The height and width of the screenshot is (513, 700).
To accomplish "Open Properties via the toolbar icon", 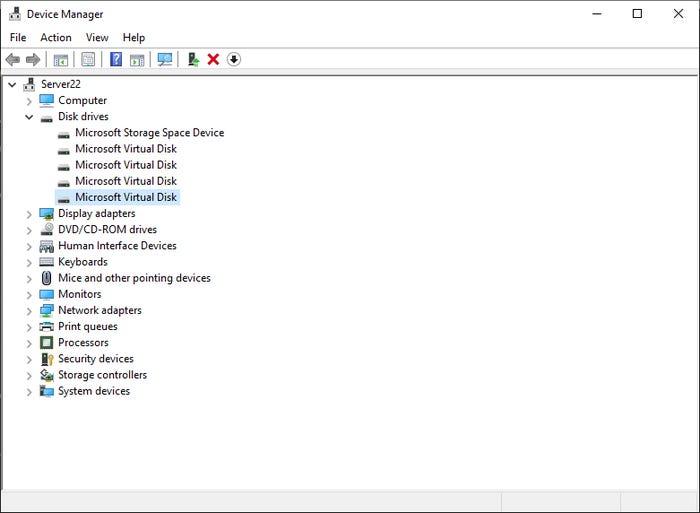I will pos(88,59).
